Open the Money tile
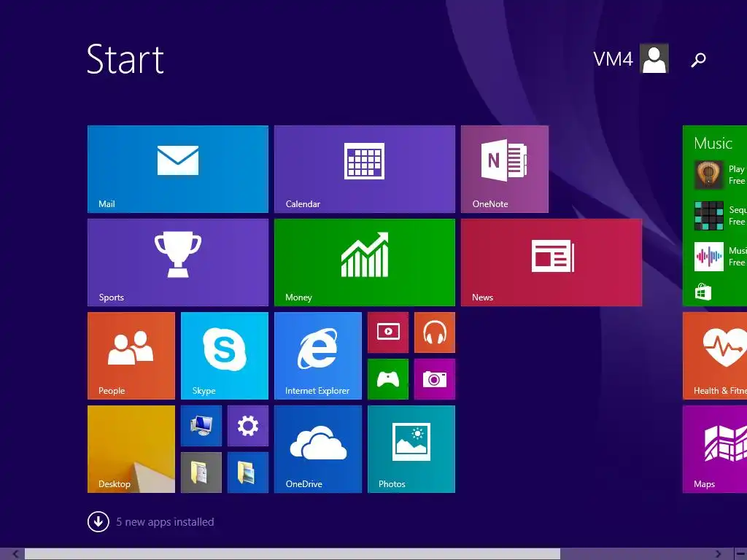Viewport: 747px width, 560px height. click(x=365, y=262)
